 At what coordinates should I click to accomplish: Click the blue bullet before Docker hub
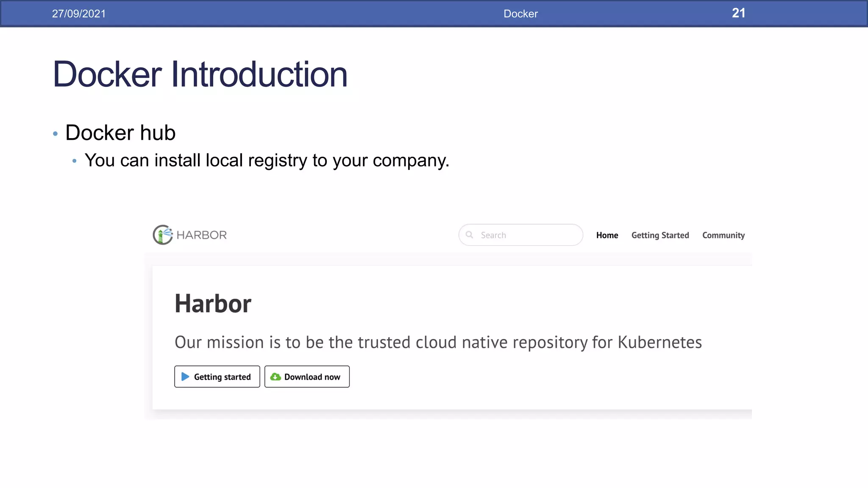[55, 134]
